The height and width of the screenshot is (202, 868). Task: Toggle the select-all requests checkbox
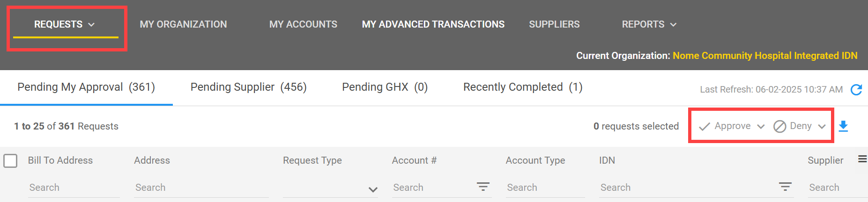[x=10, y=161]
